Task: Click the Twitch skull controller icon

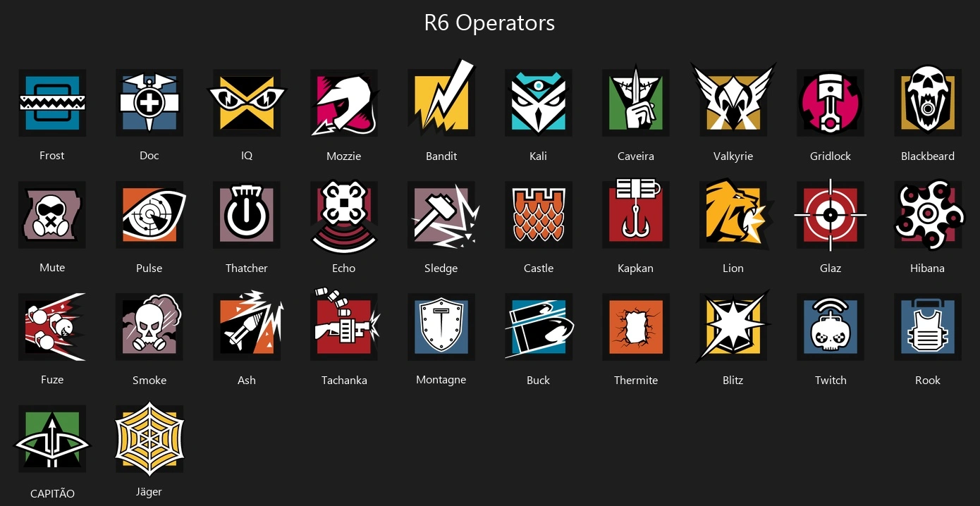Action: [831, 327]
